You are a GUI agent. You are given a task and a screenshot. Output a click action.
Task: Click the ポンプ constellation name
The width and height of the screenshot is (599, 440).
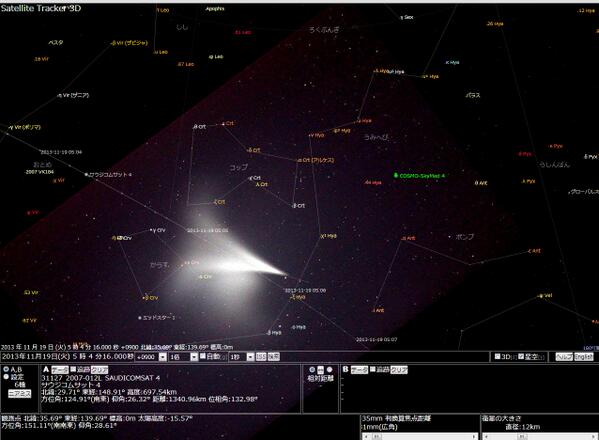click(x=465, y=237)
